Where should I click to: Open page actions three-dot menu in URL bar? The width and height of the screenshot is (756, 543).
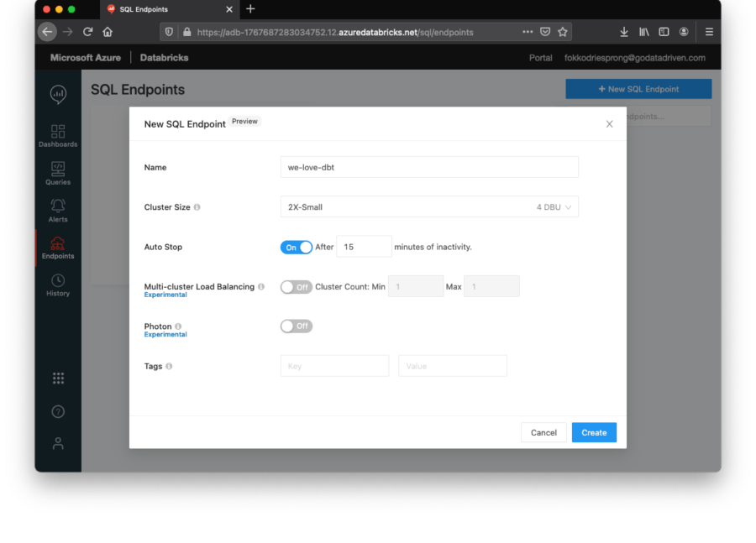[x=528, y=32]
